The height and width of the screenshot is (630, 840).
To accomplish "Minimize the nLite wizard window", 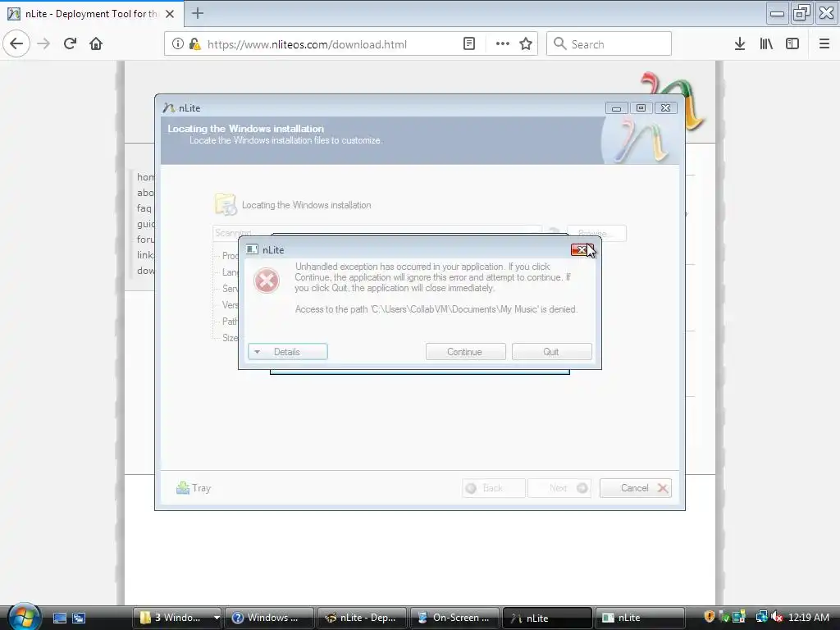I will pos(617,108).
